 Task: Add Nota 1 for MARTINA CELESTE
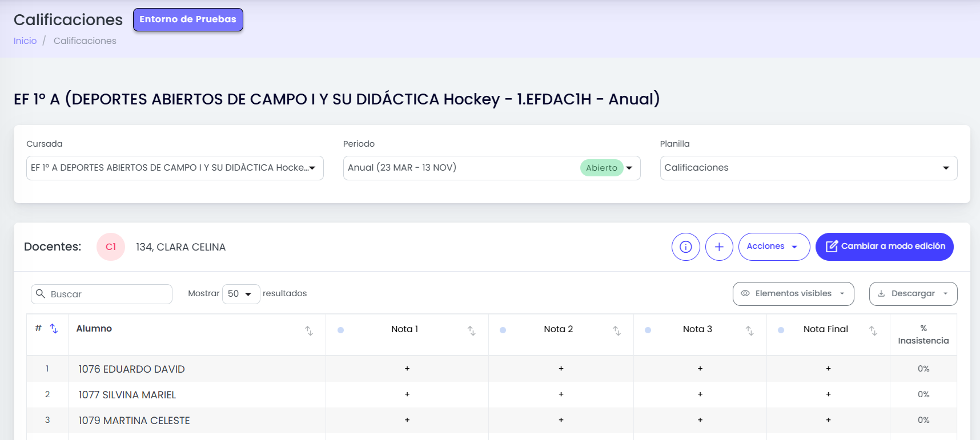pyautogui.click(x=407, y=420)
